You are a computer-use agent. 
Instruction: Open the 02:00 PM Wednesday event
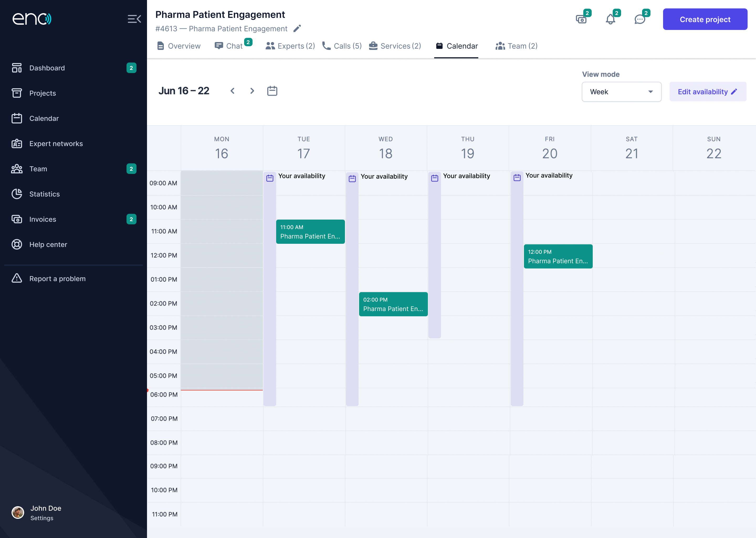(x=393, y=304)
